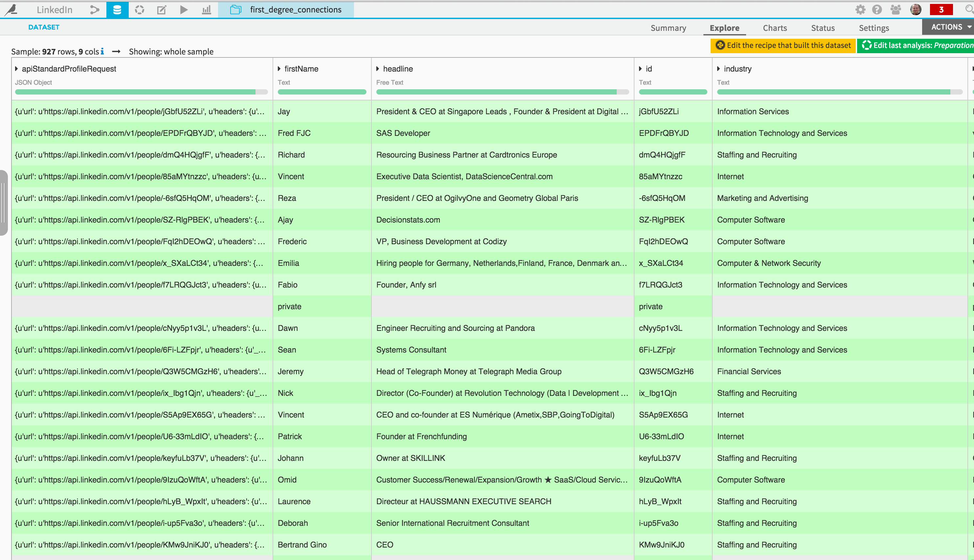Select id cell 'hLyB_WpxIt'
The image size is (974, 560).
(x=673, y=502)
